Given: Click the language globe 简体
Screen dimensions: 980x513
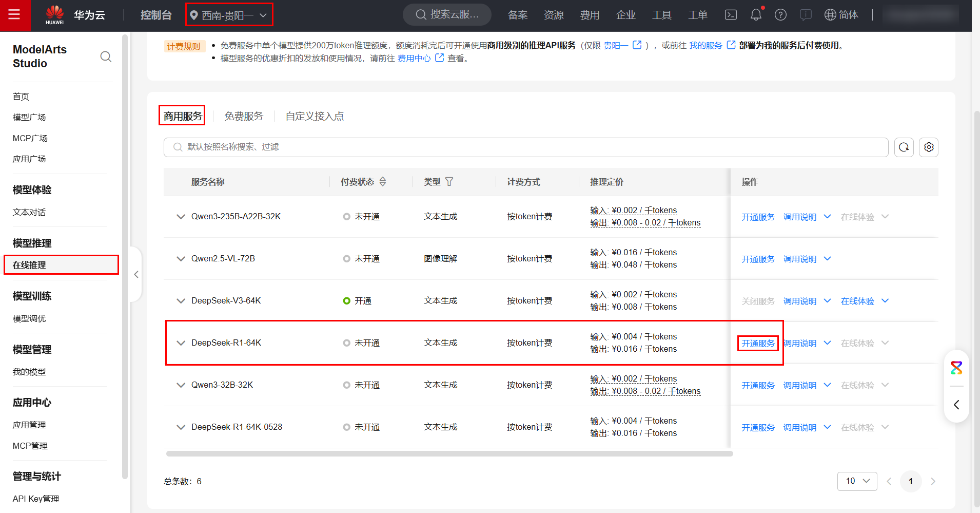Looking at the screenshot, I should tap(841, 15).
